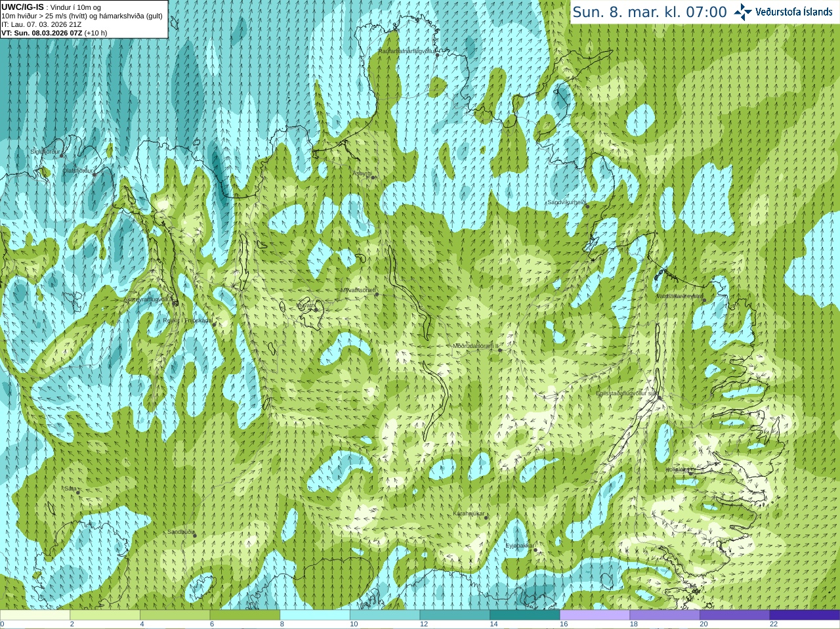Click the 18–20 m/s purple swatch

665,615
